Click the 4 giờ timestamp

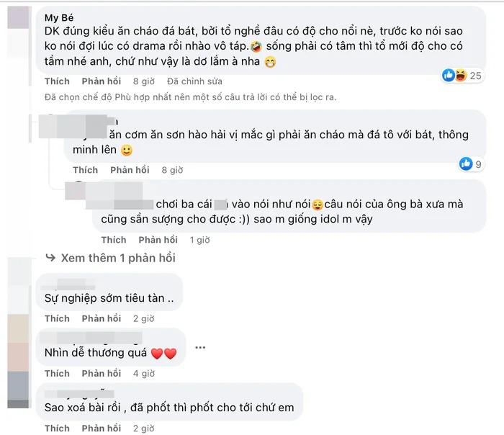coord(143,373)
